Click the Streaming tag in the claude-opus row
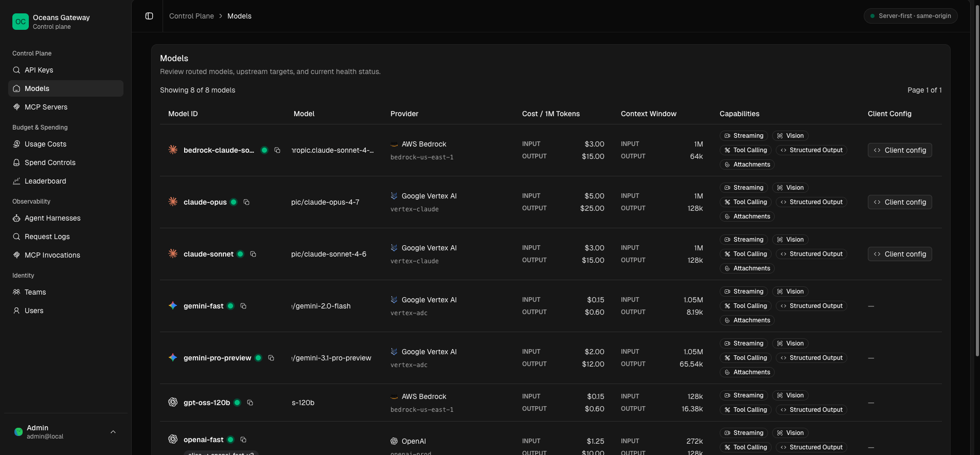The width and height of the screenshot is (980, 455). point(744,188)
